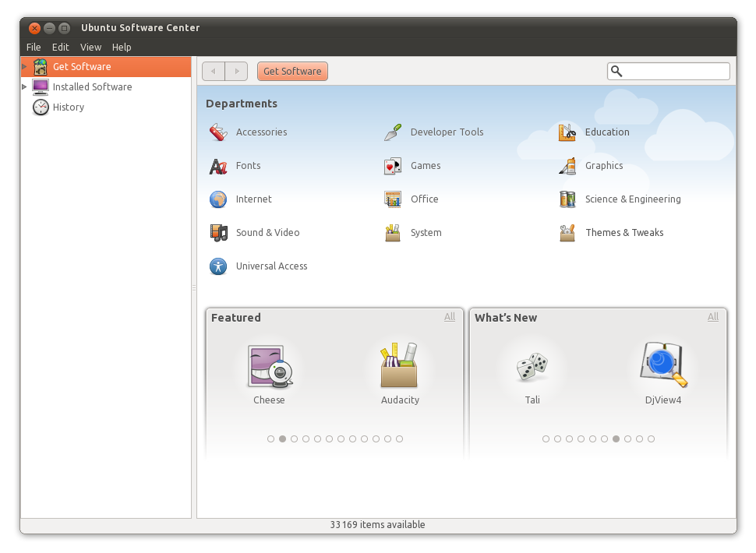
Task: Select the fourth What's New carousel dot
Action: [x=581, y=439]
